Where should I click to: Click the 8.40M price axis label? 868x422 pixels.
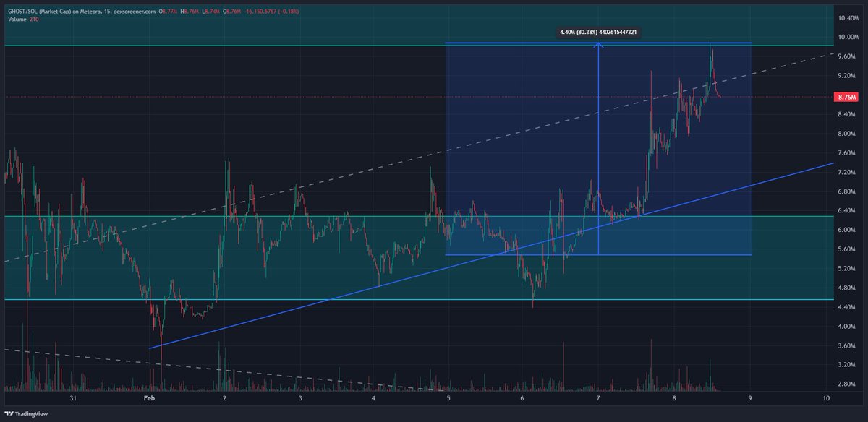click(x=848, y=114)
